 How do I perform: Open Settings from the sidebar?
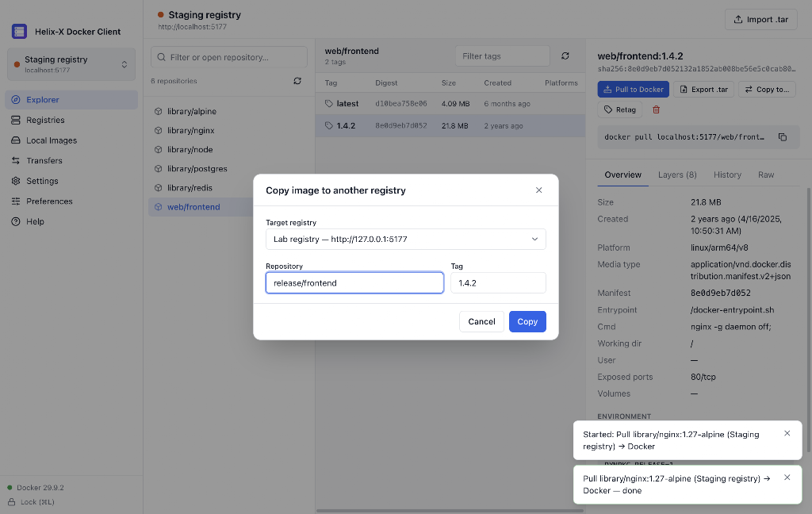[71, 181]
